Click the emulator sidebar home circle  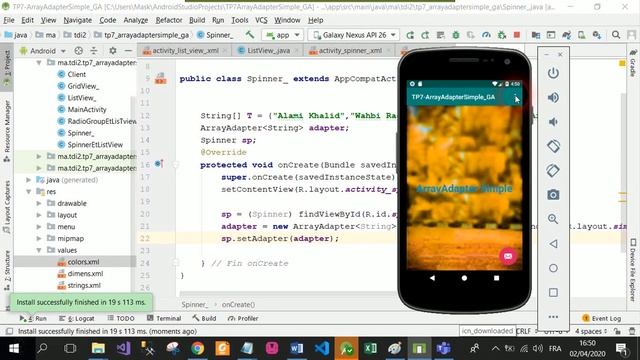[x=553, y=268]
